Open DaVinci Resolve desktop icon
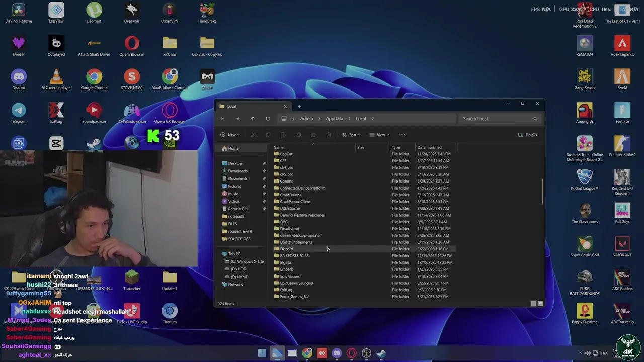Image resolution: width=644 pixels, height=362 pixels. coord(19,14)
